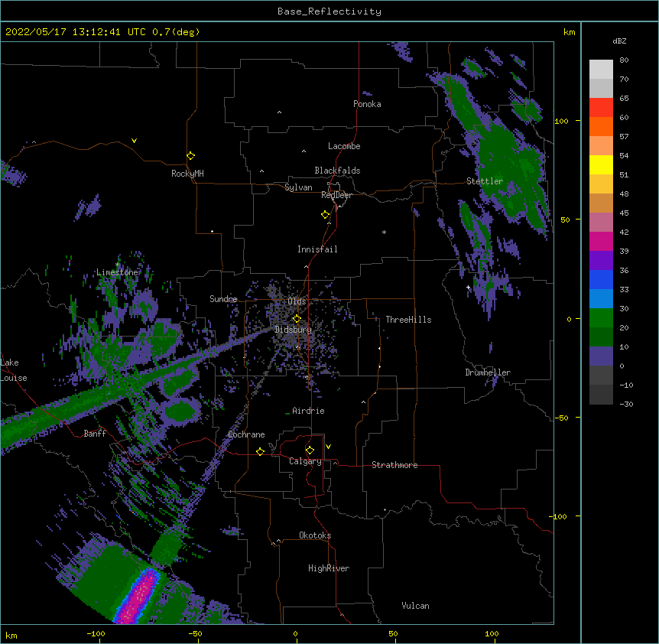Image resolution: width=659 pixels, height=644 pixels.
Task: Select the yellow v marker northwest of RockyMH
Action: 134,141
